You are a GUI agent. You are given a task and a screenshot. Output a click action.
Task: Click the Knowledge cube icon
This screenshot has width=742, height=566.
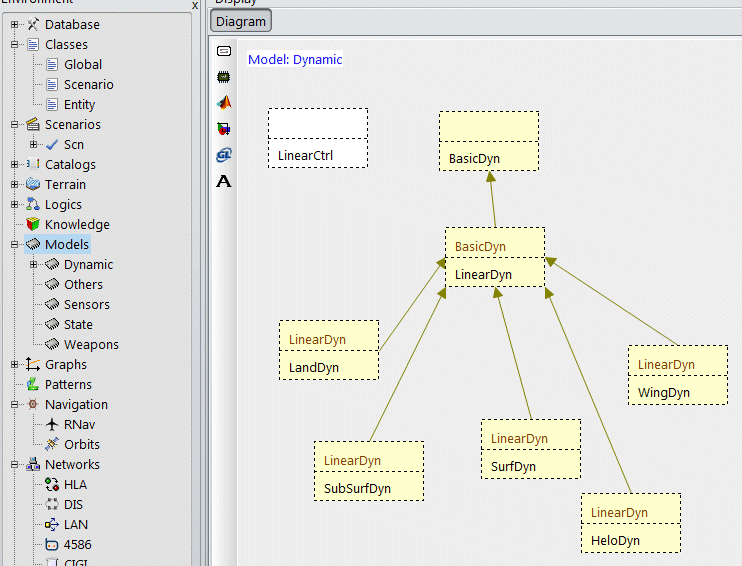(x=33, y=225)
